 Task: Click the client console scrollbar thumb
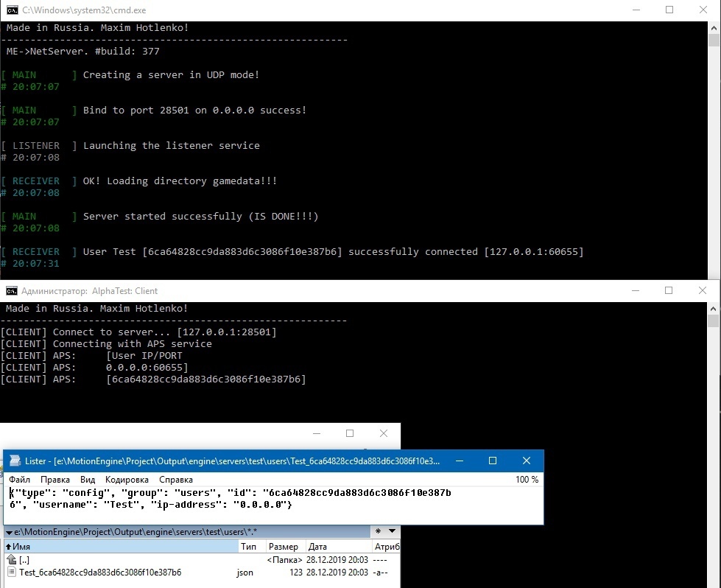click(713, 321)
